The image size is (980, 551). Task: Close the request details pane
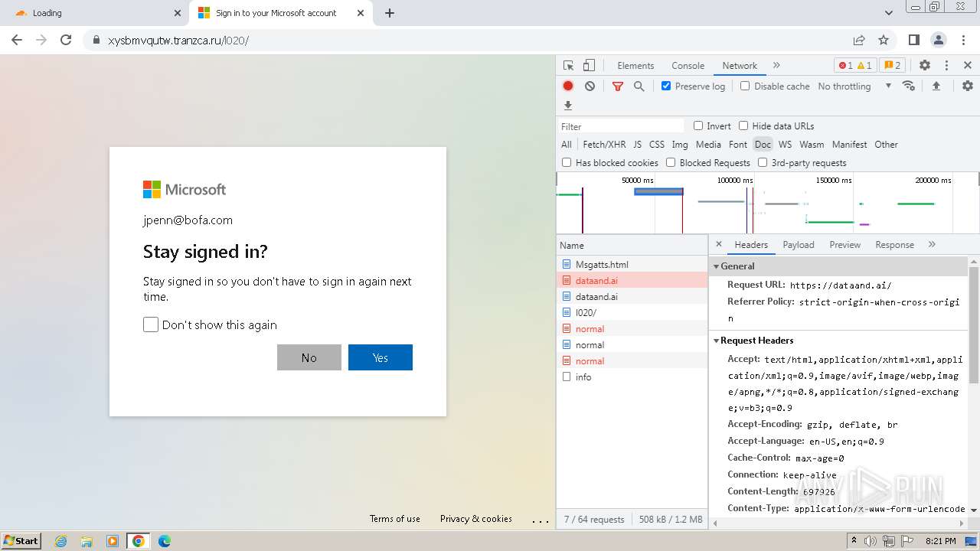[x=718, y=244]
